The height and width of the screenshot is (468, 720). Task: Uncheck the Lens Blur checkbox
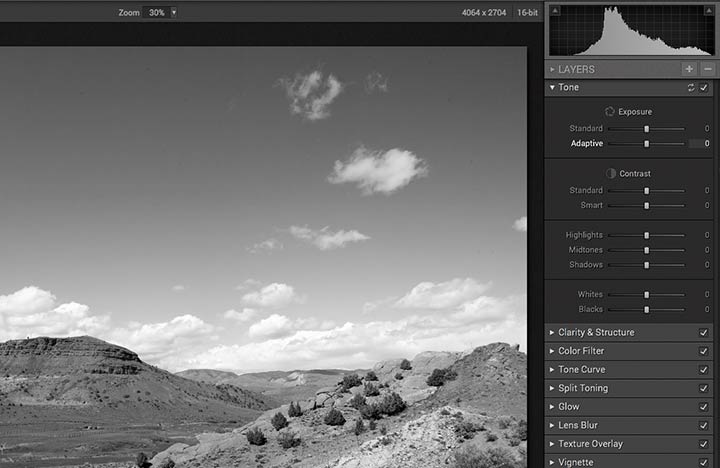pos(703,425)
